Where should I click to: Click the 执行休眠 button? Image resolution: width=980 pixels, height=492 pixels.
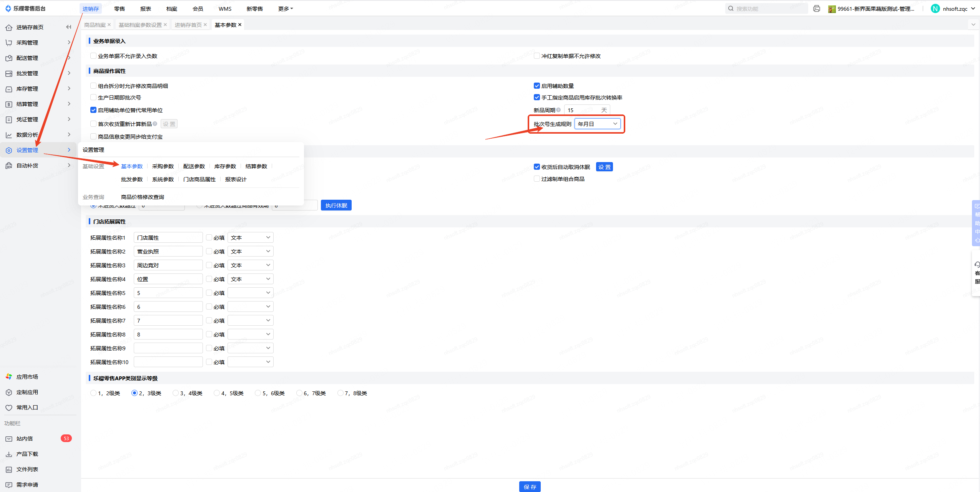tap(336, 205)
